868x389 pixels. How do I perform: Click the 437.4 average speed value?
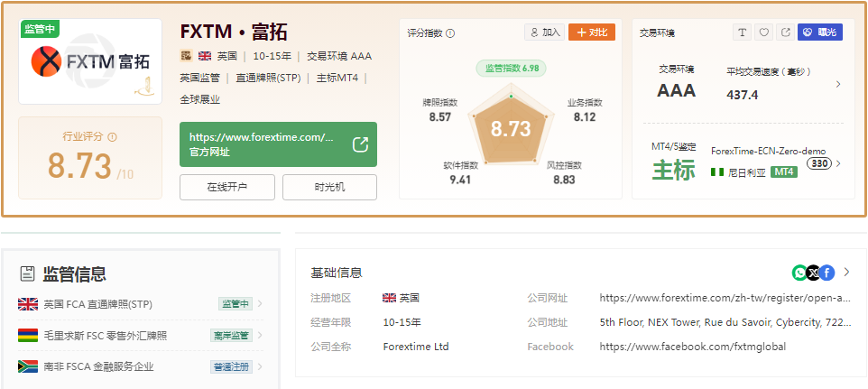point(743,95)
